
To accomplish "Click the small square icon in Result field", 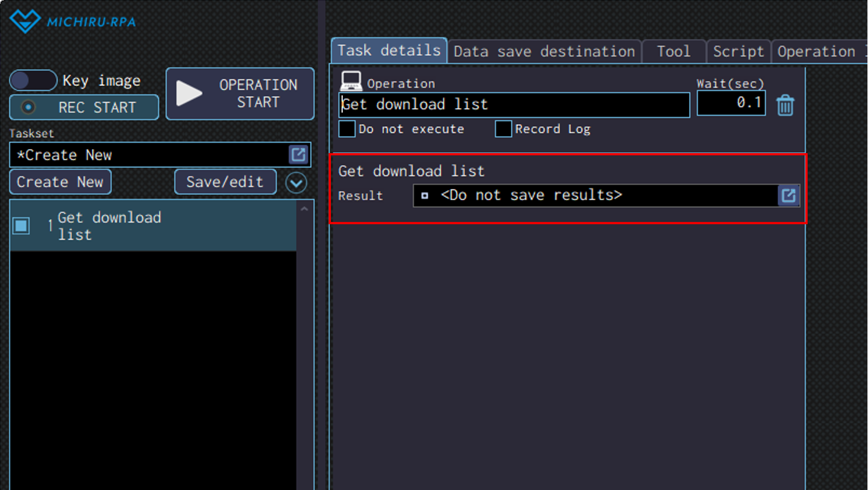I will pyautogui.click(x=424, y=196).
